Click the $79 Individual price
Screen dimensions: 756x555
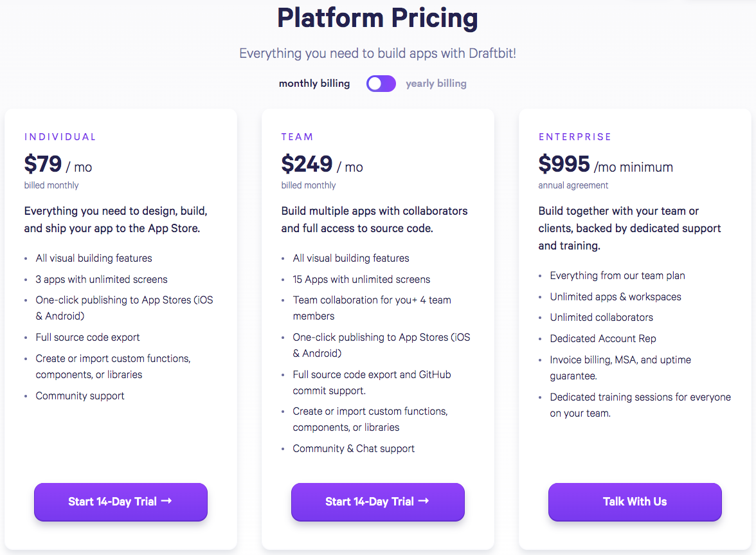(x=43, y=165)
